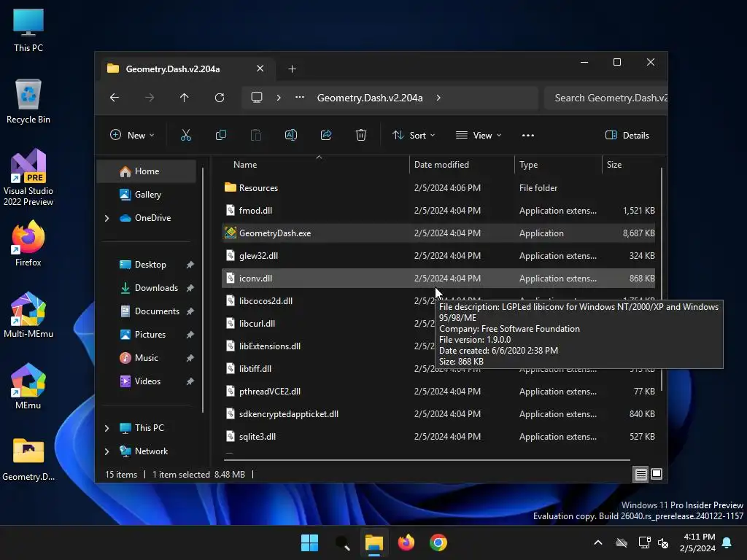The image size is (747, 560).
Task: Click the address bar ellipsis for hidden path
Action: (x=300, y=97)
